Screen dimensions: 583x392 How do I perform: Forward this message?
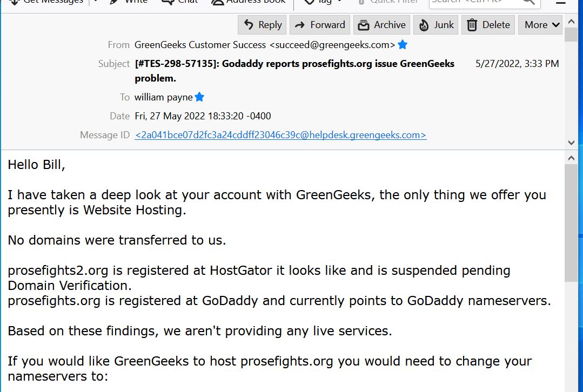(320, 25)
